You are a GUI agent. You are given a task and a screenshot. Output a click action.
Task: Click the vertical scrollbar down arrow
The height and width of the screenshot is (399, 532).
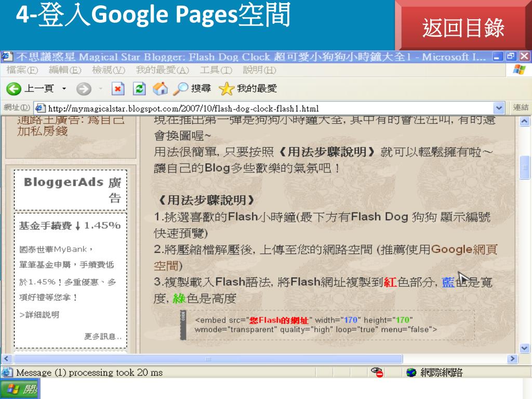(524, 348)
